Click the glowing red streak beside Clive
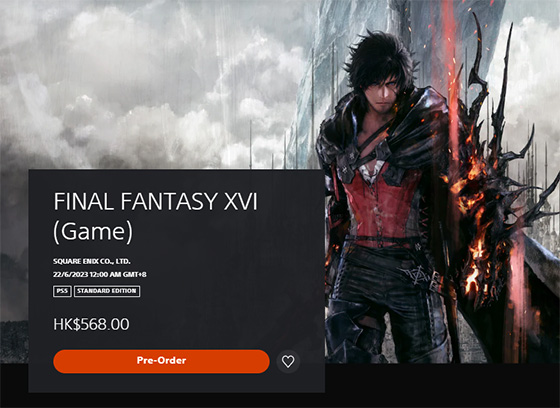560x408 pixels. [453, 82]
